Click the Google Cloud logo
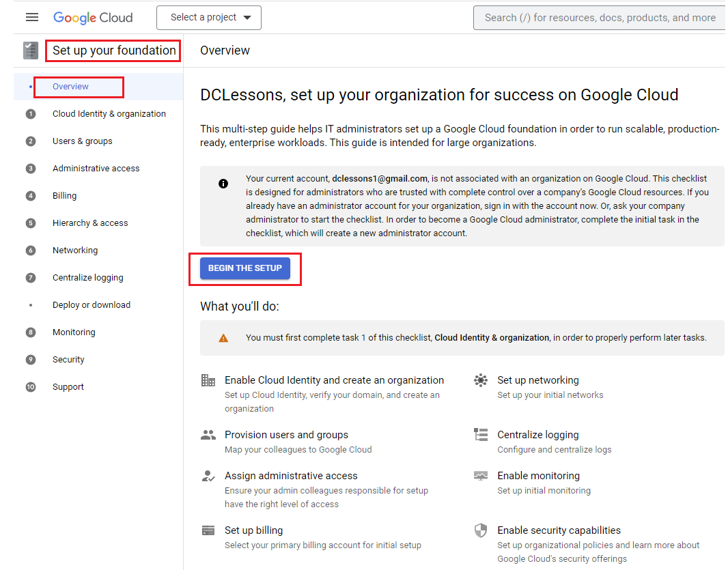This screenshot has height=570, width=728. pyautogui.click(x=93, y=18)
